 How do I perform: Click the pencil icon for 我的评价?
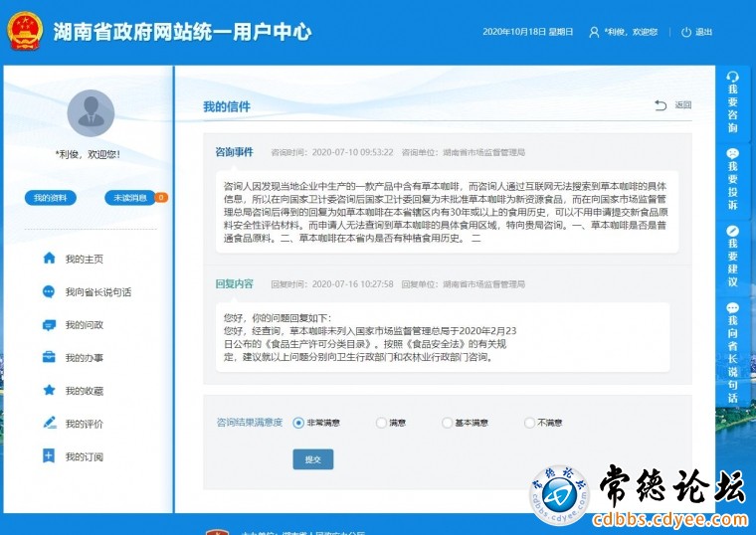[x=49, y=423]
